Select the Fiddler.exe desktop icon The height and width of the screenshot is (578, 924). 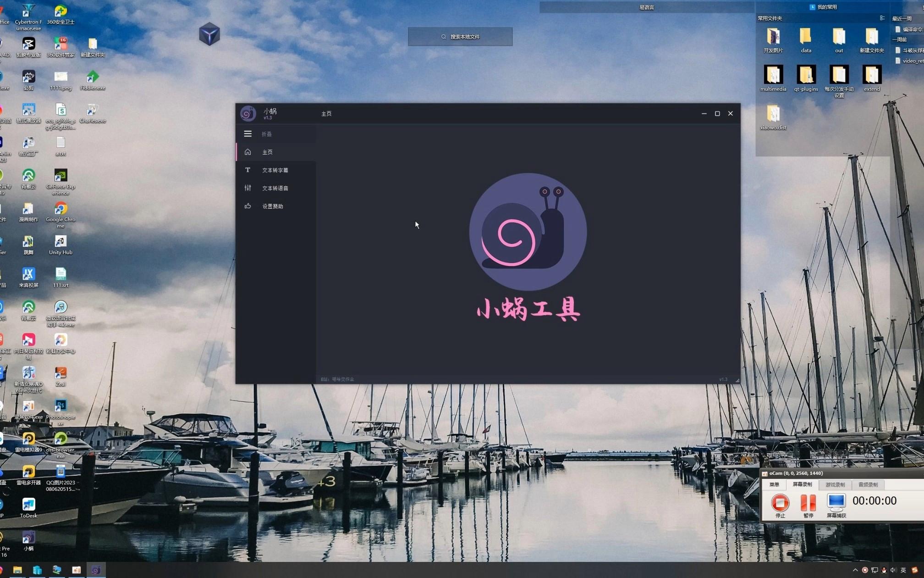pos(93,80)
